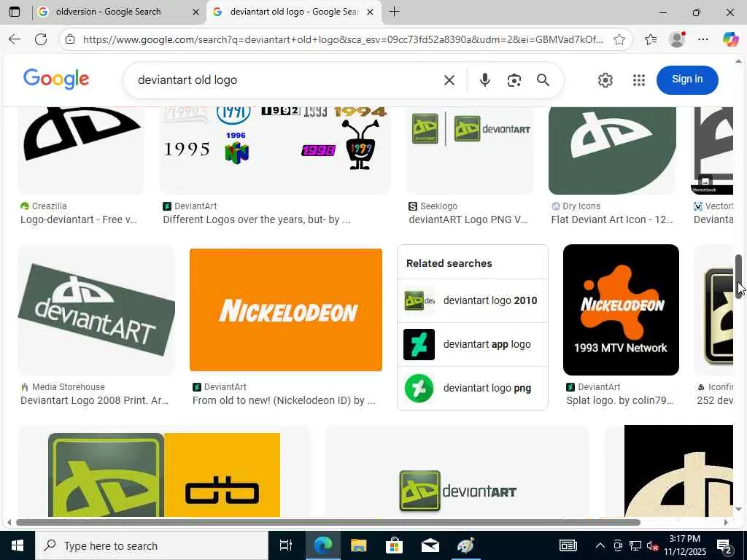747x560 pixels.
Task: Select related search deviantart logo png
Action: [x=472, y=388]
